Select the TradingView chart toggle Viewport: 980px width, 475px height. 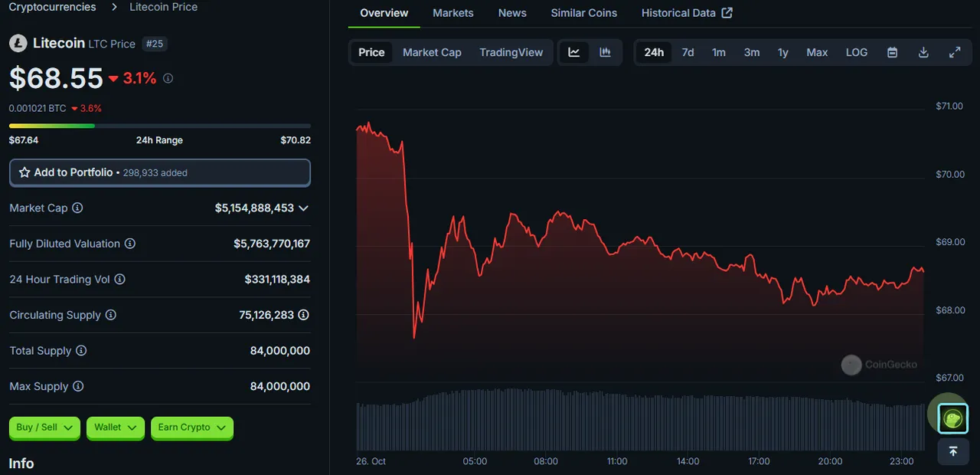(511, 52)
